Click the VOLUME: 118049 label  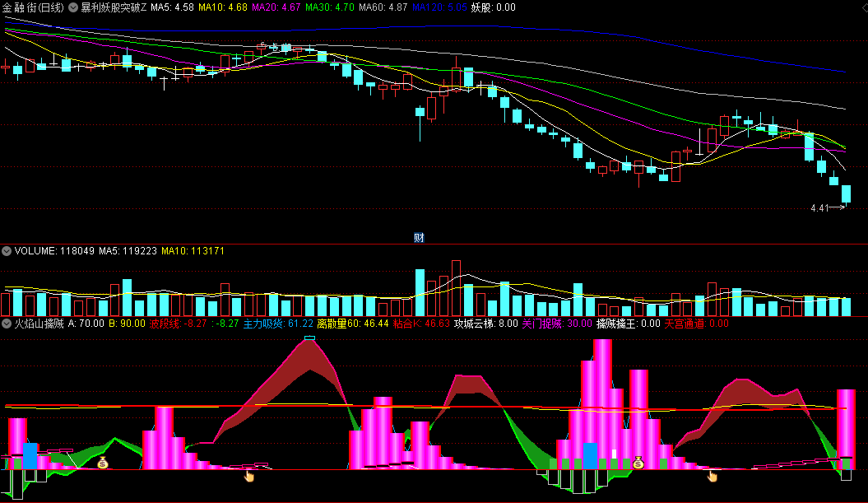point(55,251)
